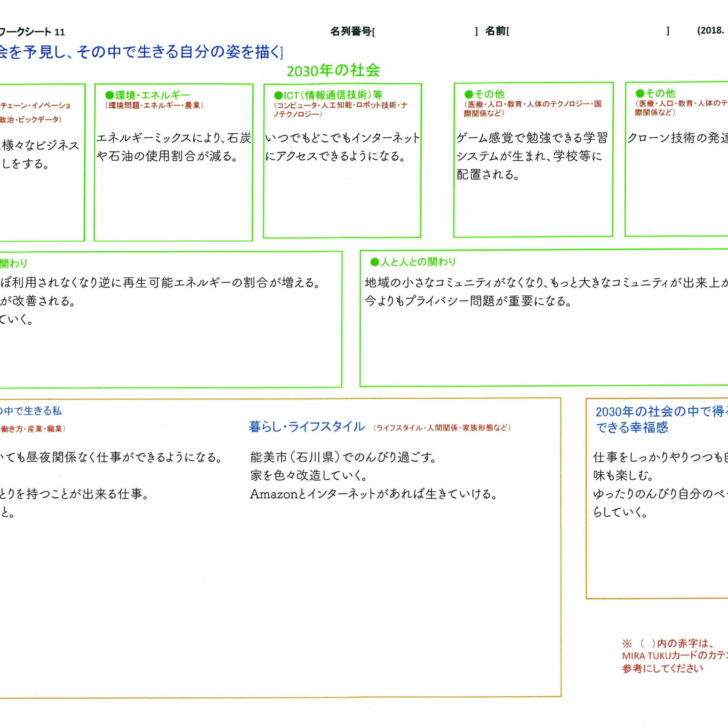
Task: Click the 名列番号 entry bracket field
Action: (425, 32)
